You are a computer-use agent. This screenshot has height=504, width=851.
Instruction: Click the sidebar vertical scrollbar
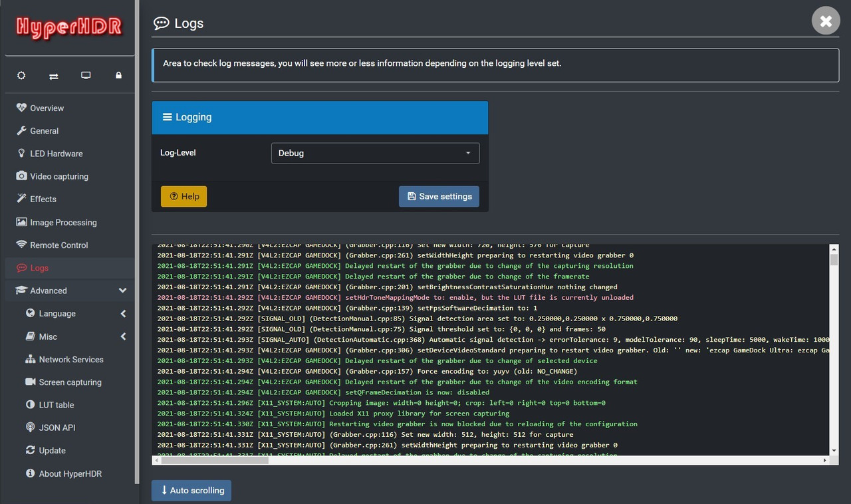coord(137,243)
